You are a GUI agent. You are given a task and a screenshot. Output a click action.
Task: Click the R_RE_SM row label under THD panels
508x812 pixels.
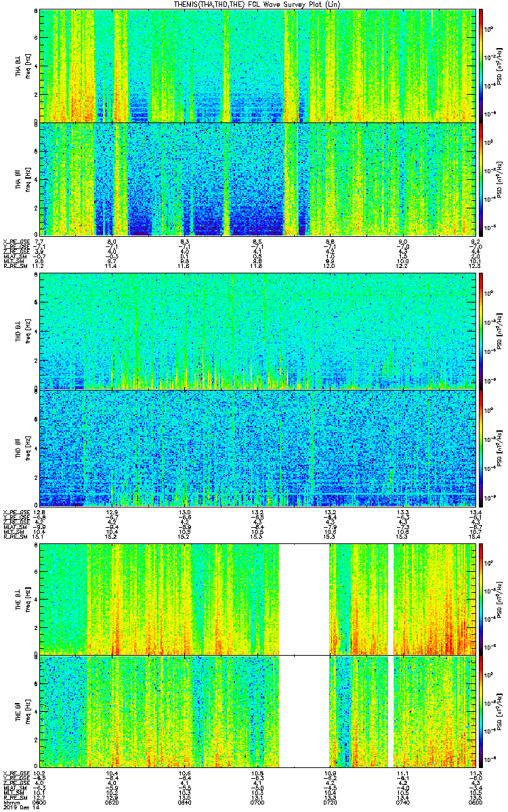pyautogui.click(x=15, y=538)
